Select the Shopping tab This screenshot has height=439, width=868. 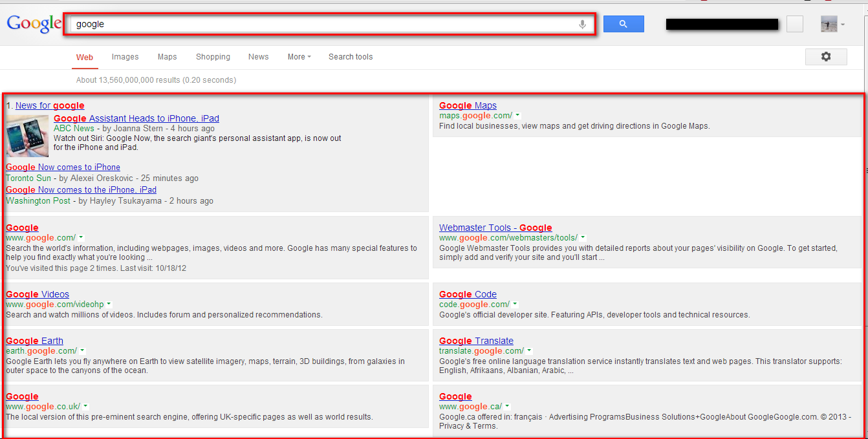pyautogui.click(x=213, y=57)
